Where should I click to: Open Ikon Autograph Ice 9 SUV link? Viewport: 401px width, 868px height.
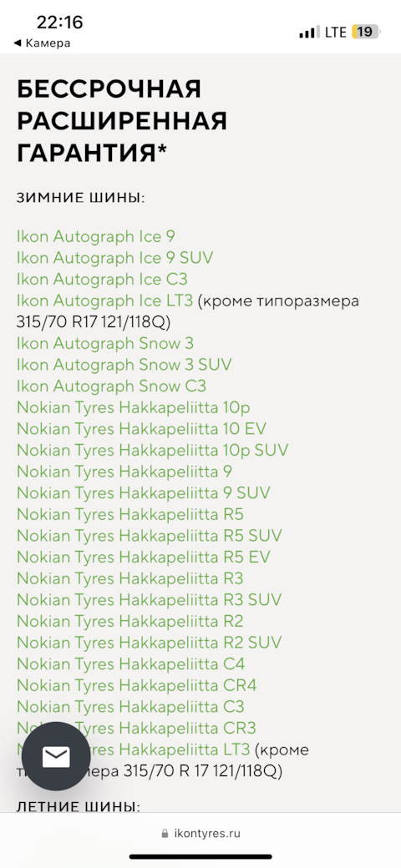coord(114,258)
